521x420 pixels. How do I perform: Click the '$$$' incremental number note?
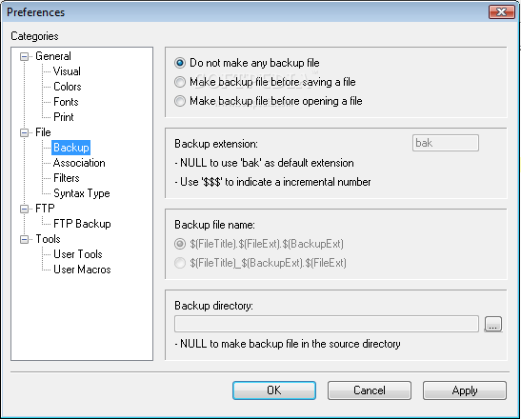(272, 182)
